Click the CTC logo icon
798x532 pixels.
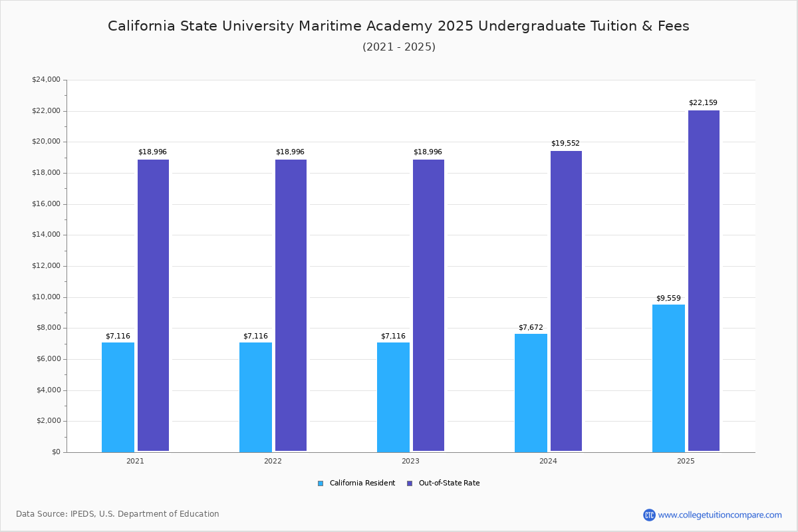649,514
